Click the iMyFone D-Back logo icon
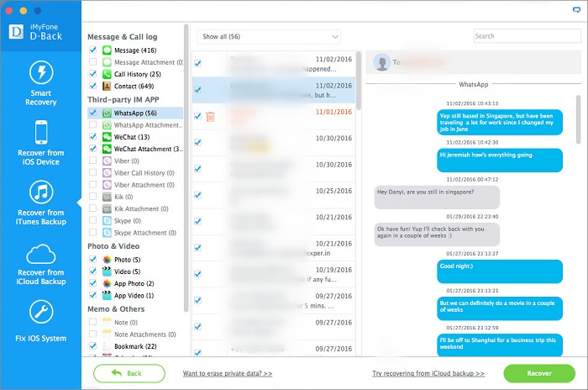 (x=16, y=32)
